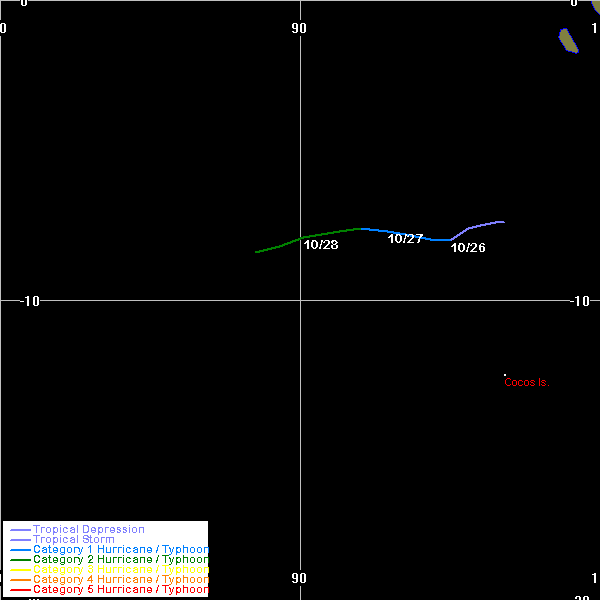Click Category 2 Hurricane / Typhoon legend entry
Screen dimensions: 600x600
pos(120,560)
